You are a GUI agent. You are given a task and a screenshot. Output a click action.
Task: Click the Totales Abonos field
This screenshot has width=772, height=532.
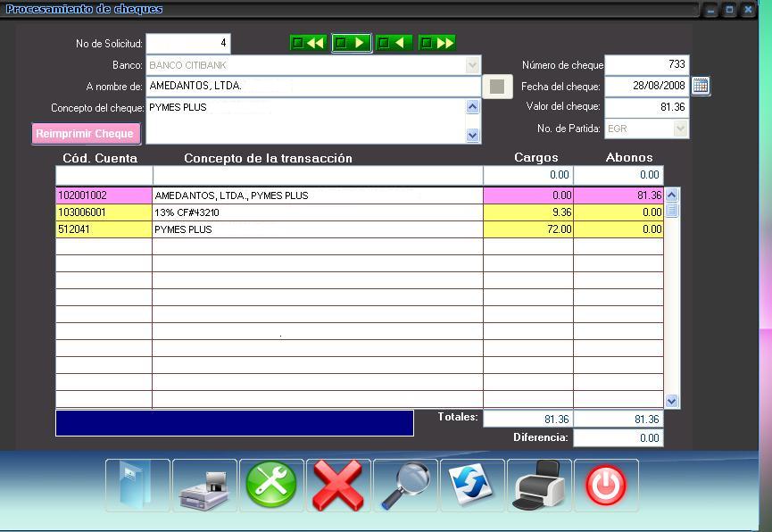[618, 420]
